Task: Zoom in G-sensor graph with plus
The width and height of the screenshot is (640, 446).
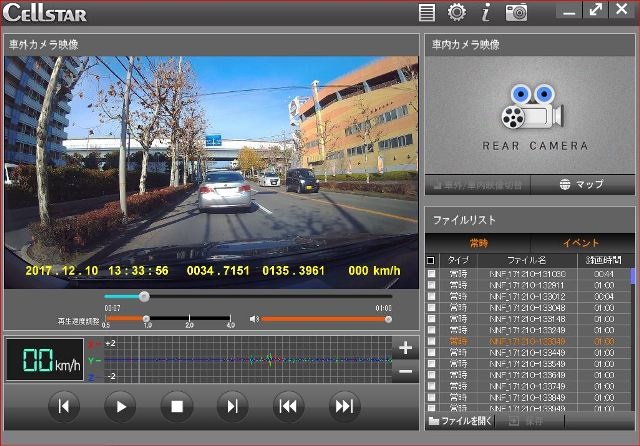Action: pyautogui.click(x=405, y=349)
